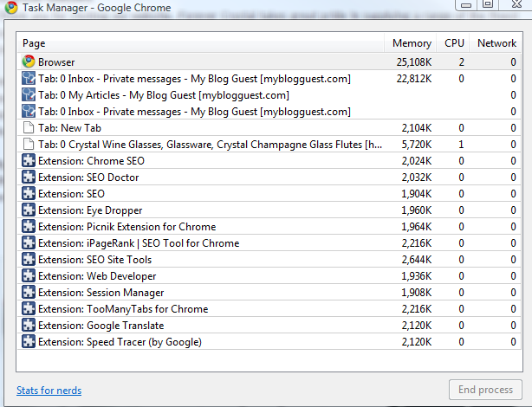Select the Tab: New Tab row

point(269,128)
